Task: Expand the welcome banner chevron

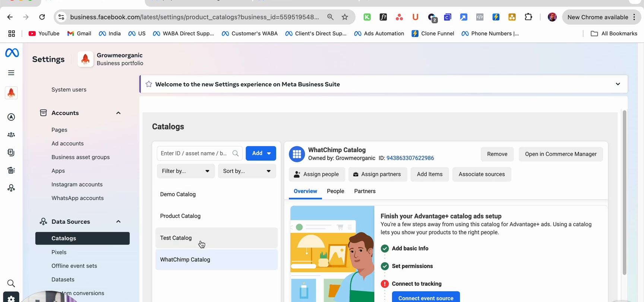Action: 618,84
